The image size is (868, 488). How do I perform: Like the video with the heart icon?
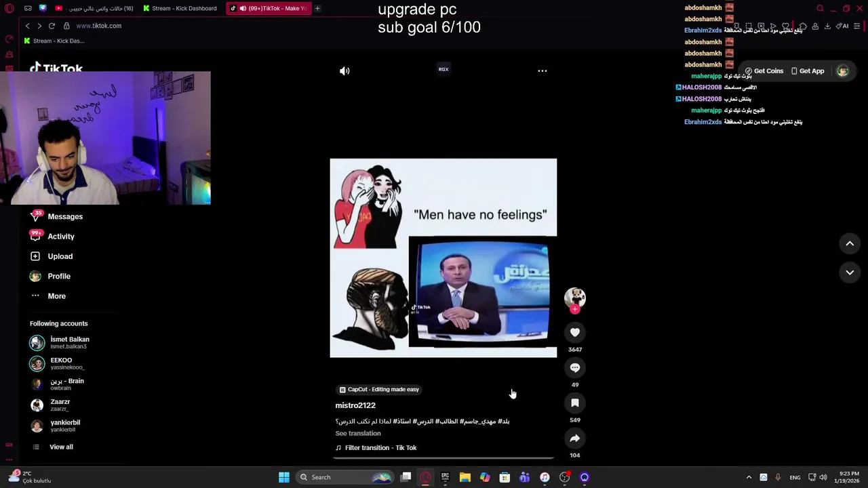point(575,332)
